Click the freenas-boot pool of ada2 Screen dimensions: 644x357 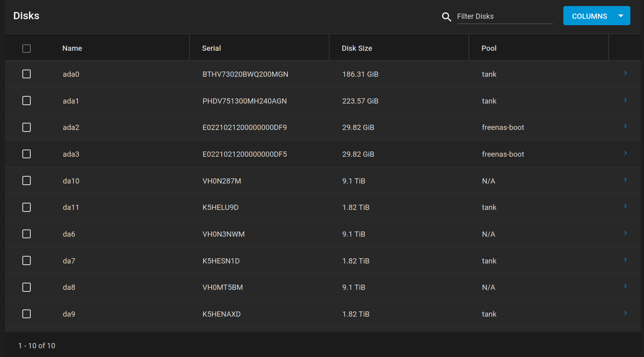click(503, 128)
